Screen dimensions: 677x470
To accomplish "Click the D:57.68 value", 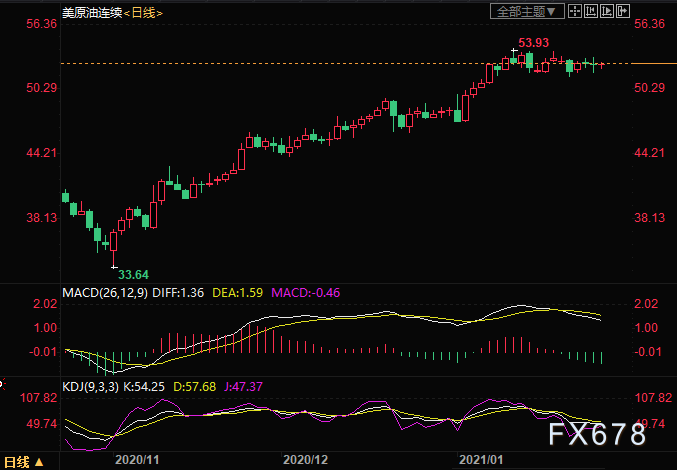I will click(195, 386).
